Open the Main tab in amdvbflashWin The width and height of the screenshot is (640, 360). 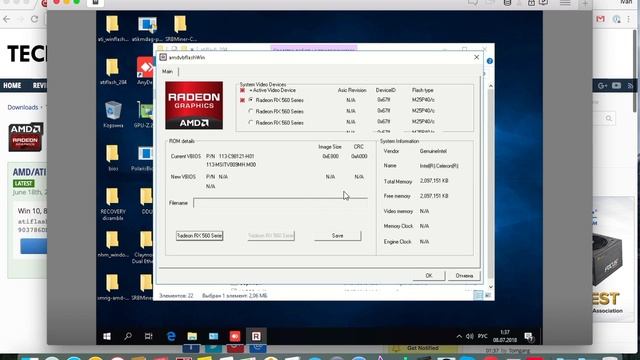167,71
